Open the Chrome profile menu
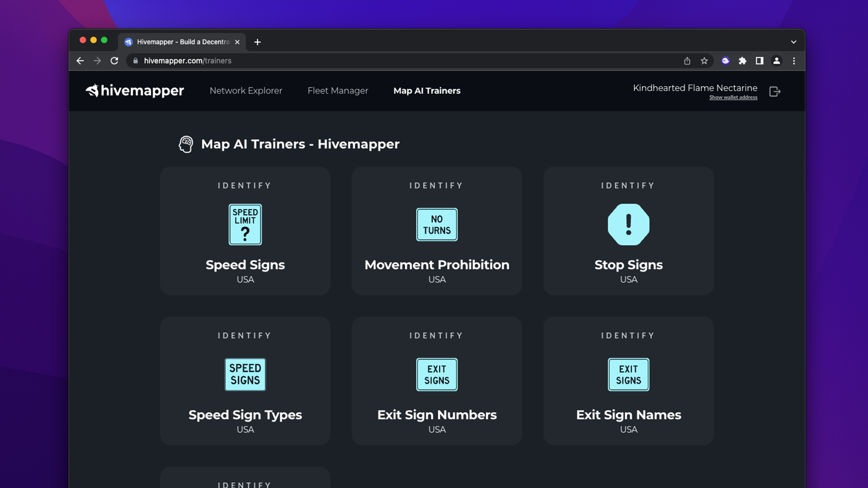The image size is (868, 488). point(777,61)
